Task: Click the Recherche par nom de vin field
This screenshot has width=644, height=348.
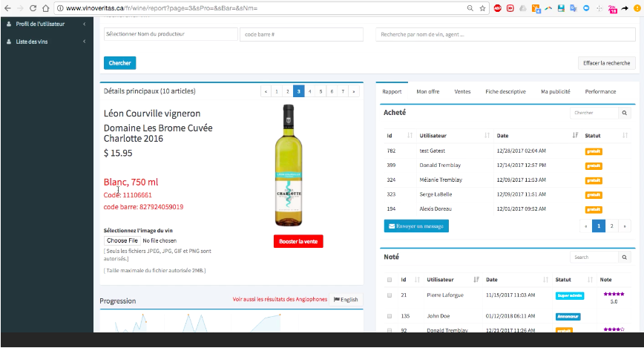Action: tap(505, 35)
